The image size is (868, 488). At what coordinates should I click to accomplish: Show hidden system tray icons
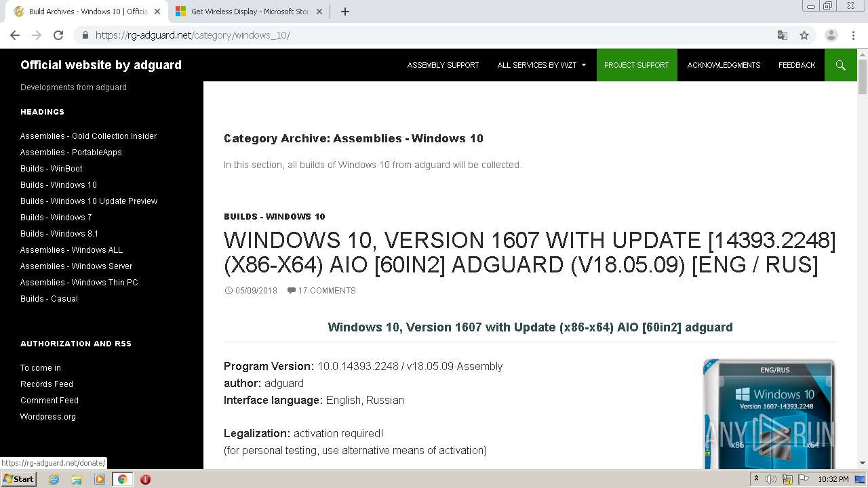(x=756, y=479)
